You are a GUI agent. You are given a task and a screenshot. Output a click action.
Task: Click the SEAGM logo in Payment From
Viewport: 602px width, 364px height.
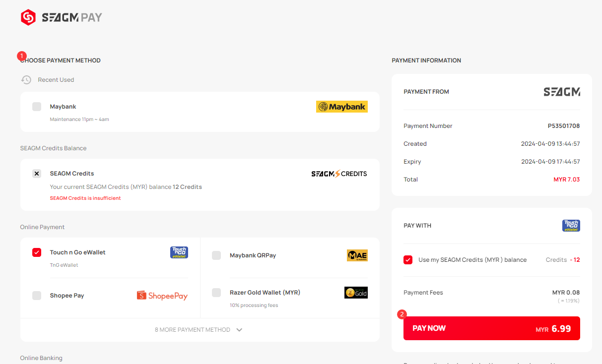click(x=562, y=92)
